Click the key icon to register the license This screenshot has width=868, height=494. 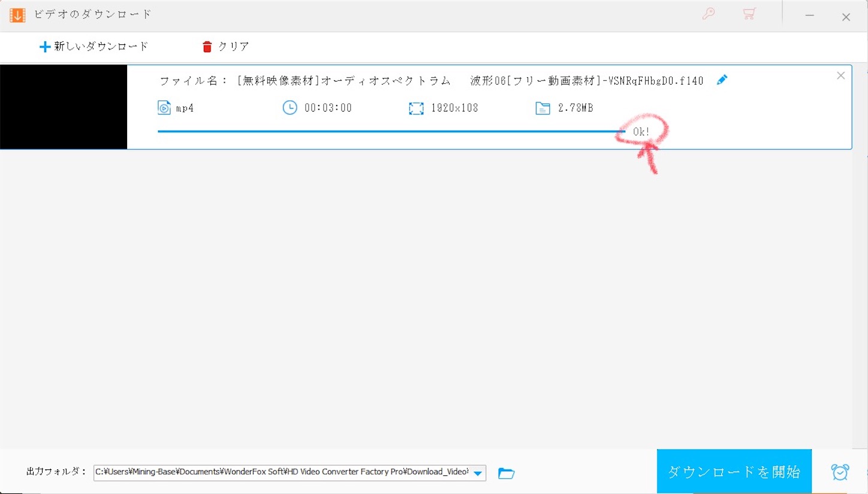coord(708,14)
